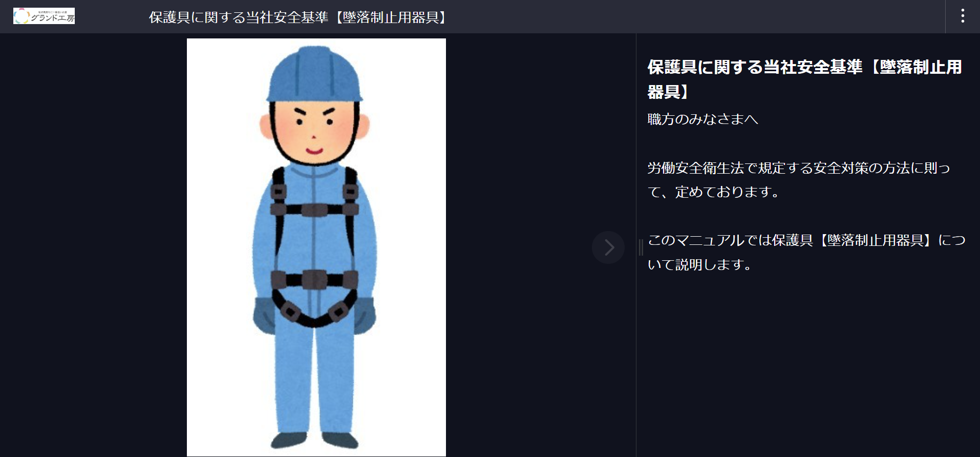Click the text 職方のみなさまへ
Image resolution: width=980 pixels, height=457 pixels.
[x=702, y=119]
